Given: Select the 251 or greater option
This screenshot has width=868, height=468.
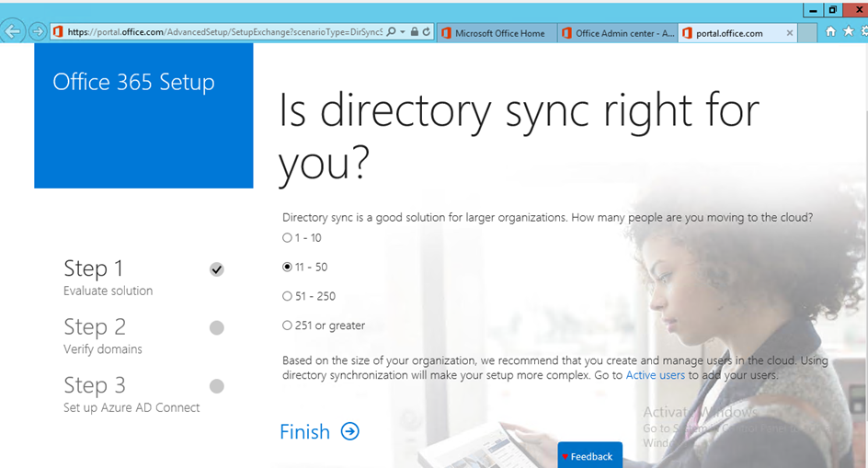Looking at the screenshot, I should [x=287, y=325].
